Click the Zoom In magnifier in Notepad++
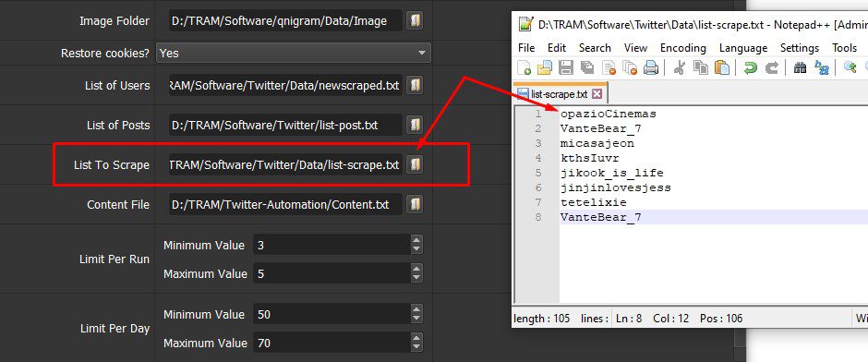This screenshot has width=868, height=362. pyautogui.click(x=850, y=68)
